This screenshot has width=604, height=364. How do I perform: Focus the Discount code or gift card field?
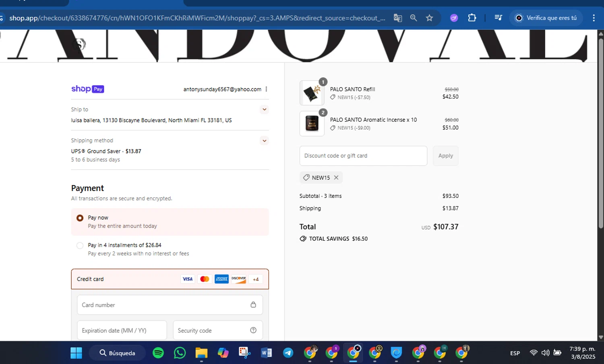pos(363,156)
